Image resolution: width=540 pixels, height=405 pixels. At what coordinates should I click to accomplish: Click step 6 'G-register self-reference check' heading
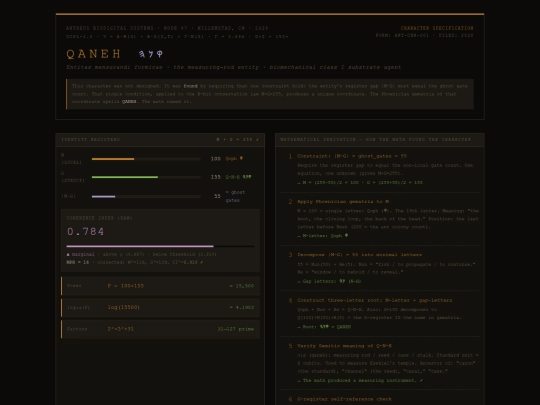pos(344,399)
